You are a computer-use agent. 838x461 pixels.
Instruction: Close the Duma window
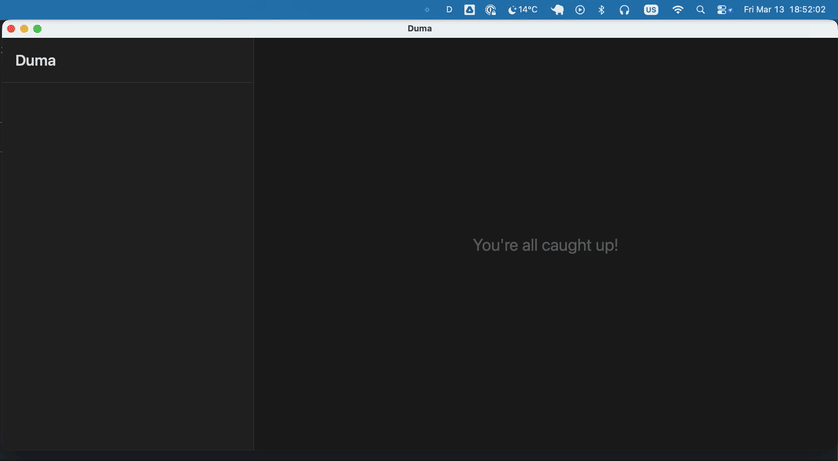coord(11,28)
